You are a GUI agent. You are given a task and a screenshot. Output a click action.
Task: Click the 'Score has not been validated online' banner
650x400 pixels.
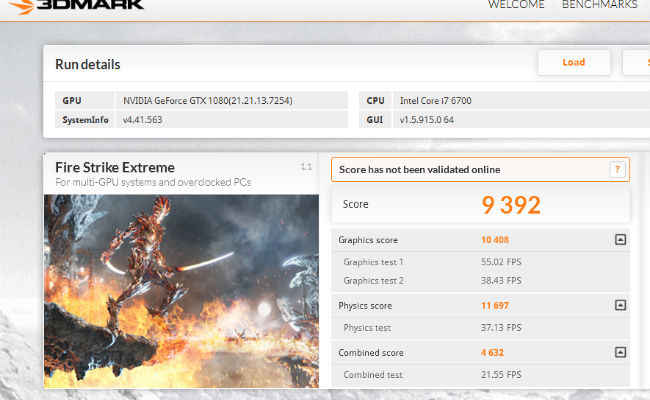[480, 170]
